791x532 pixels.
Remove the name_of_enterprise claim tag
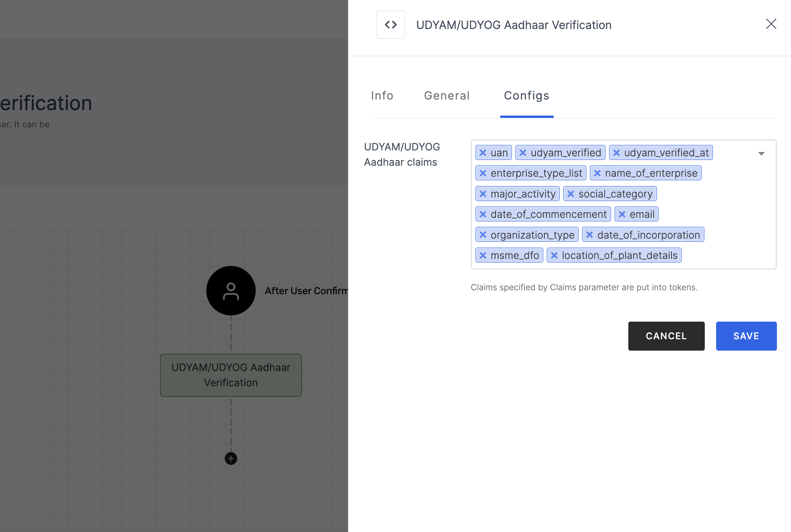coord(597,173)
